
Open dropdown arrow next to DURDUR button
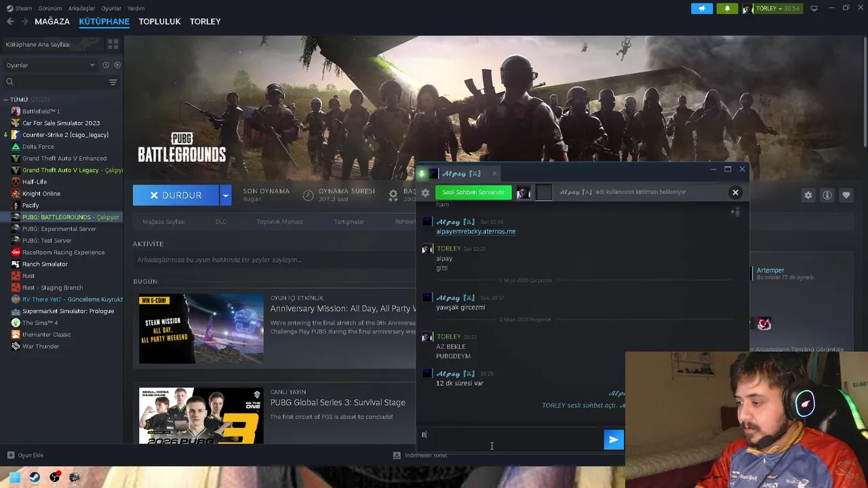tap(226, 195)
